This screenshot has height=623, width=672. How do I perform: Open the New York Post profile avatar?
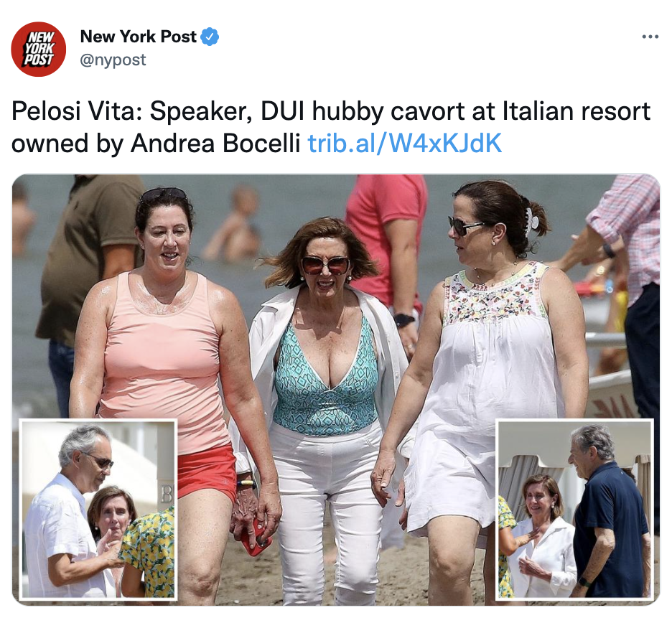tap(38, 50)
